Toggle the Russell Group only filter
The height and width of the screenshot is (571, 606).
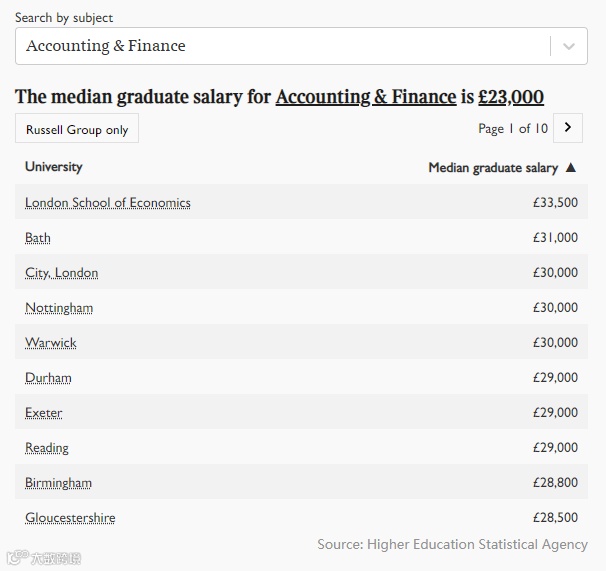coord(77,129)
